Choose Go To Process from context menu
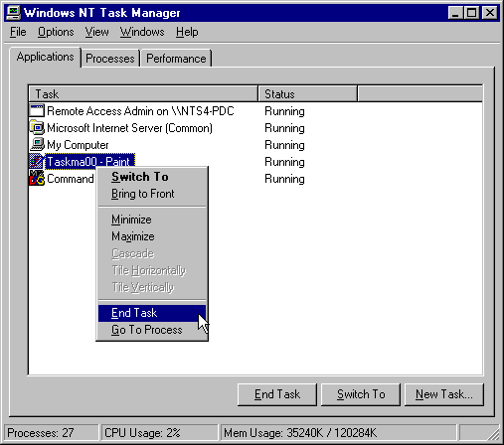 click(x=152, y=330)
